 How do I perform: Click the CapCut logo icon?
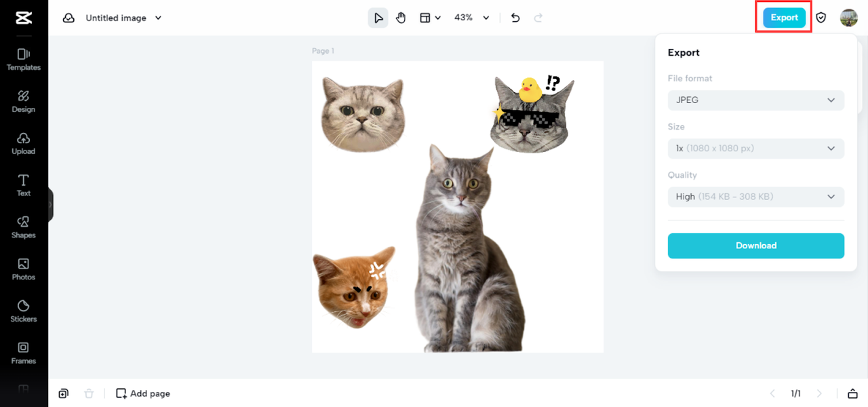click(x=24, y=18)
